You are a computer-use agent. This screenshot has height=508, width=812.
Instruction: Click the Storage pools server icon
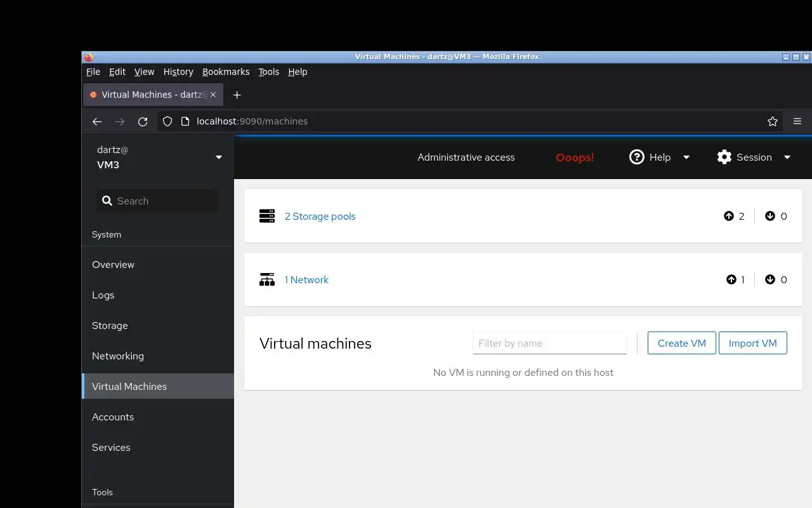(x=267, y=216)
